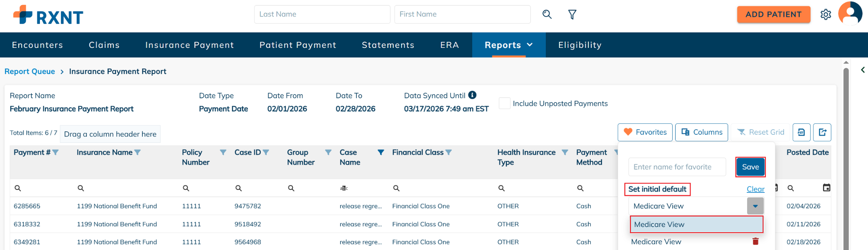Select Medicare View in the dropdown list
Viewport: 868px width, 250px height.
[x=696, y=225]
